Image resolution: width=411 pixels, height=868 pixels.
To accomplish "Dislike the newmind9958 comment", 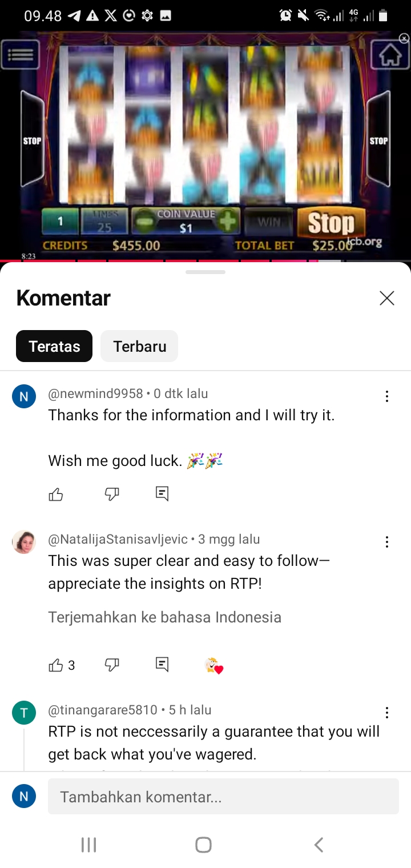I will pyautogui.click(x=112, y=494).
